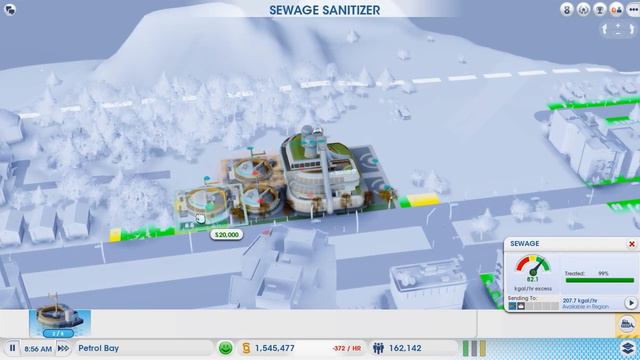Click the $20,000 cost label
640x360 pixels.
(227, 235)
